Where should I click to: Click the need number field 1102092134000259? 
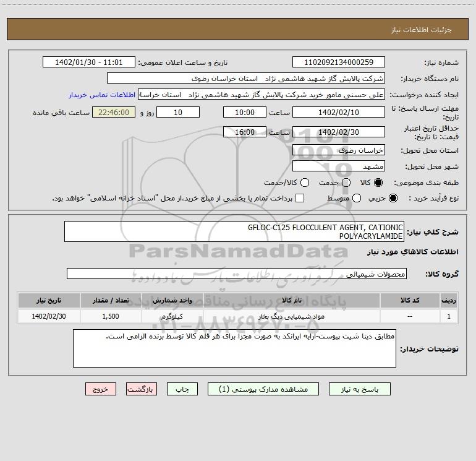tap(339, 62)
